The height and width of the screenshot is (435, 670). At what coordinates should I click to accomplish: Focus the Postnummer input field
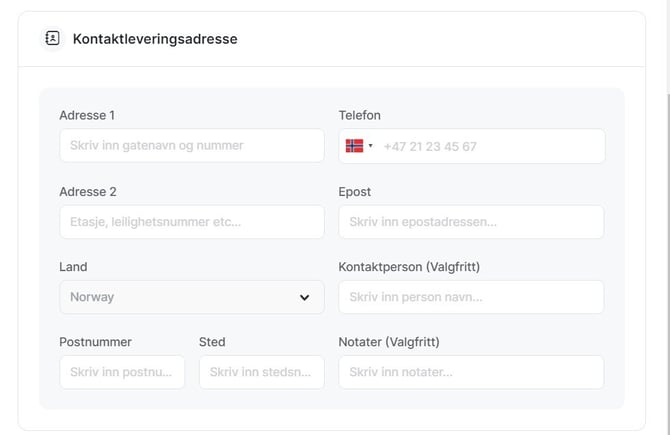pos(122,372)
